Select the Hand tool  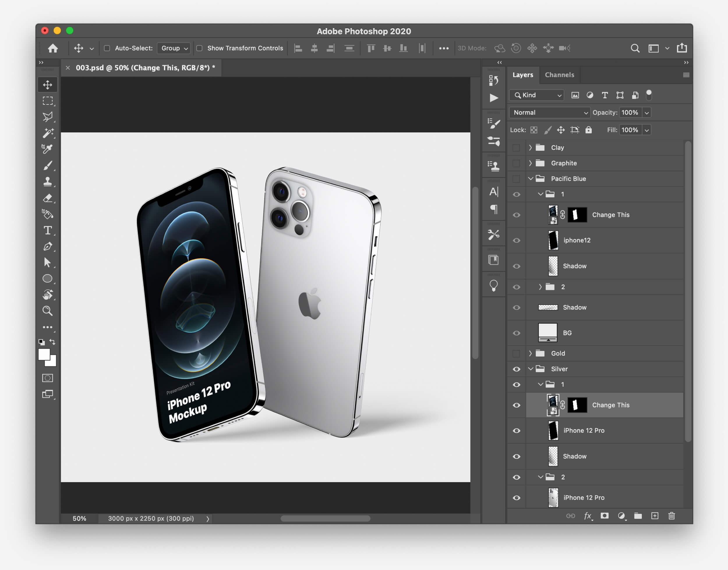47,294
